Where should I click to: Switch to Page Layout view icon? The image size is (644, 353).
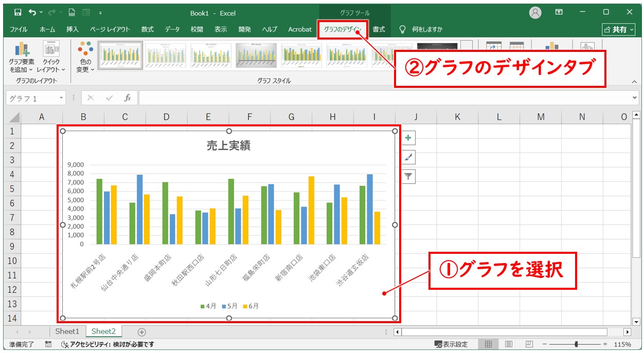508,344
